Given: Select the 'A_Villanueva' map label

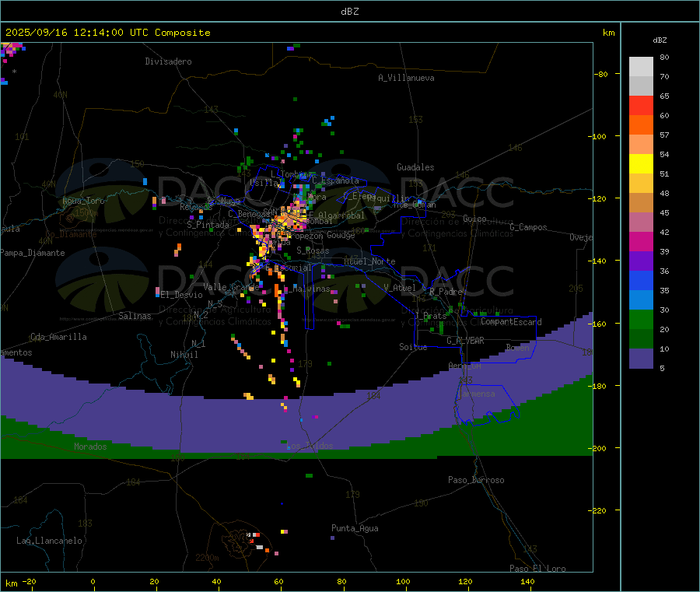Looking at the screenshot, I should click(x=406, y=78).
